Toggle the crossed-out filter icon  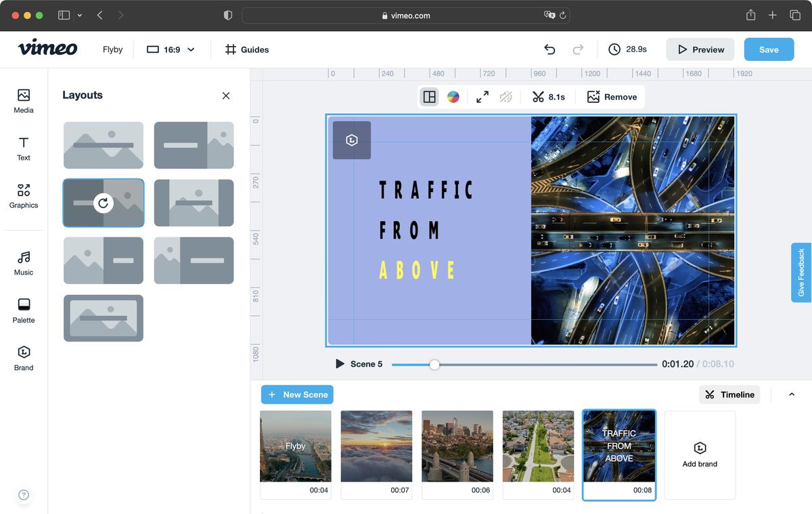[x=506, y=97]
